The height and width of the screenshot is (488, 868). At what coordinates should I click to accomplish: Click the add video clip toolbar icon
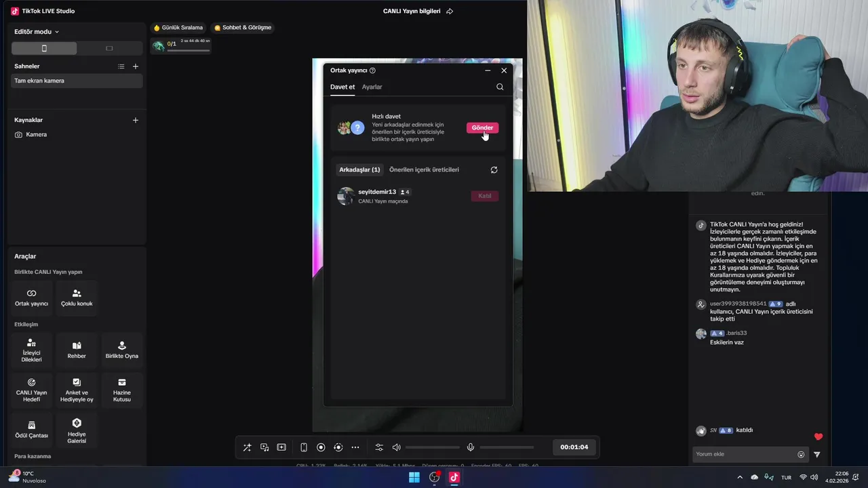281,447
